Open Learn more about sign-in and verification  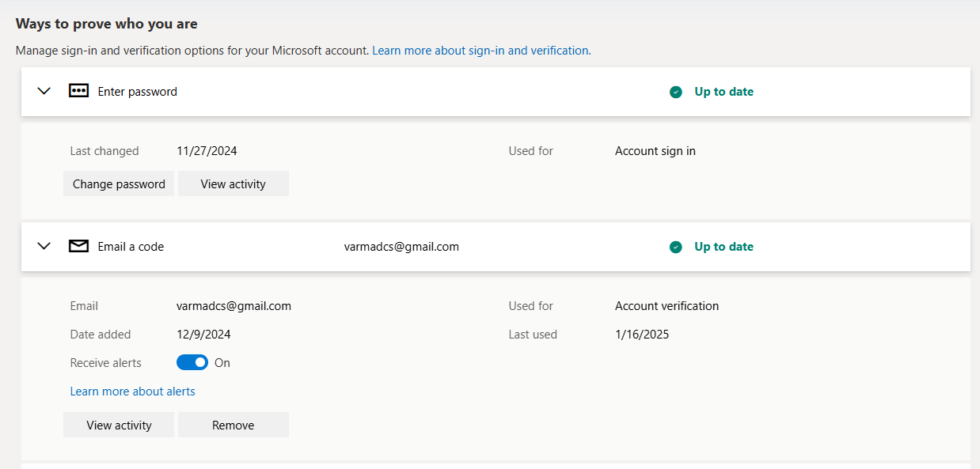tap(481, 51)
